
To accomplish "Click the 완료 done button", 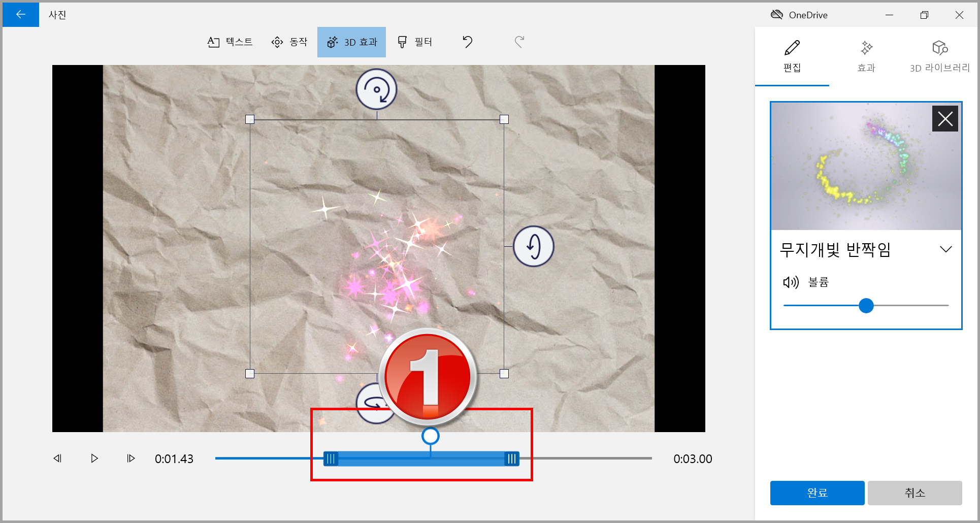I will (x=817, y=493).
